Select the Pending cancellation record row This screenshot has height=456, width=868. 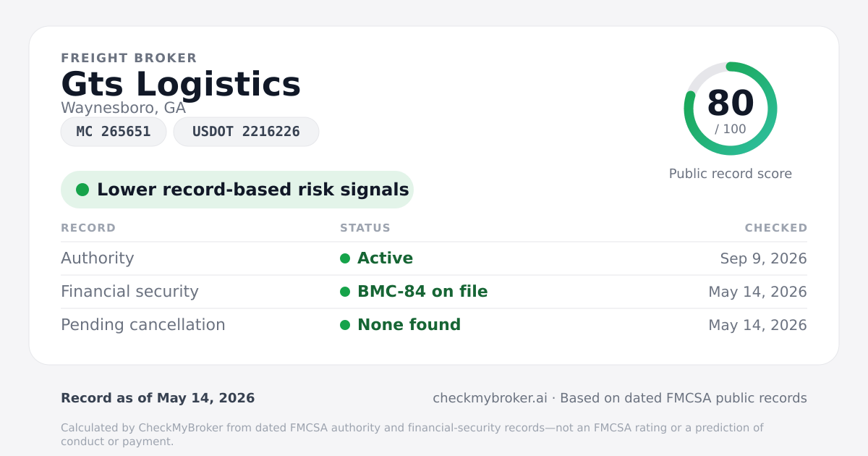point(434,325)
